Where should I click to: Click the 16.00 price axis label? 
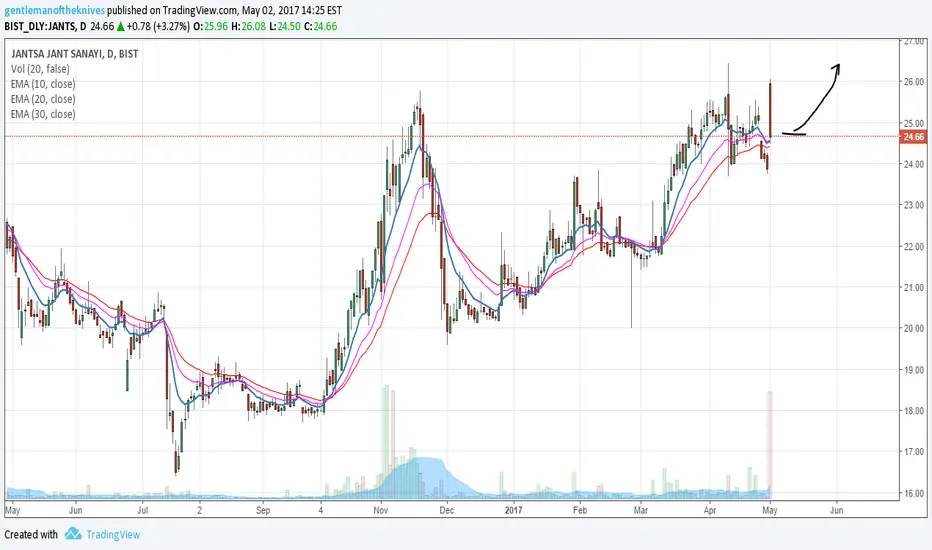(914, 493)
